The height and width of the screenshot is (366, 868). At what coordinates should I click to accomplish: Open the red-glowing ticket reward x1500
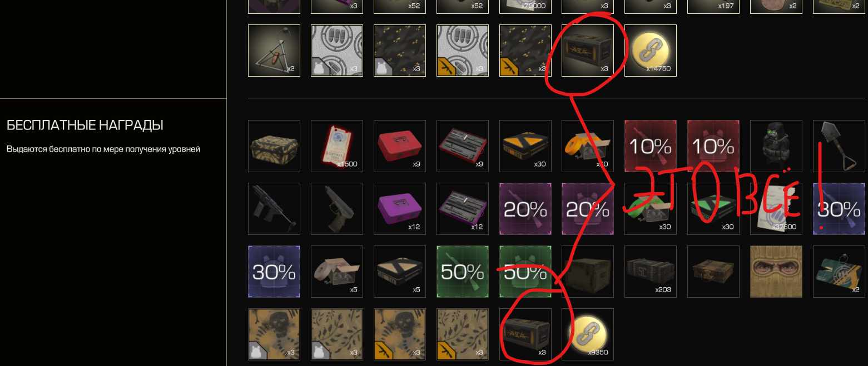pos(337,146)
